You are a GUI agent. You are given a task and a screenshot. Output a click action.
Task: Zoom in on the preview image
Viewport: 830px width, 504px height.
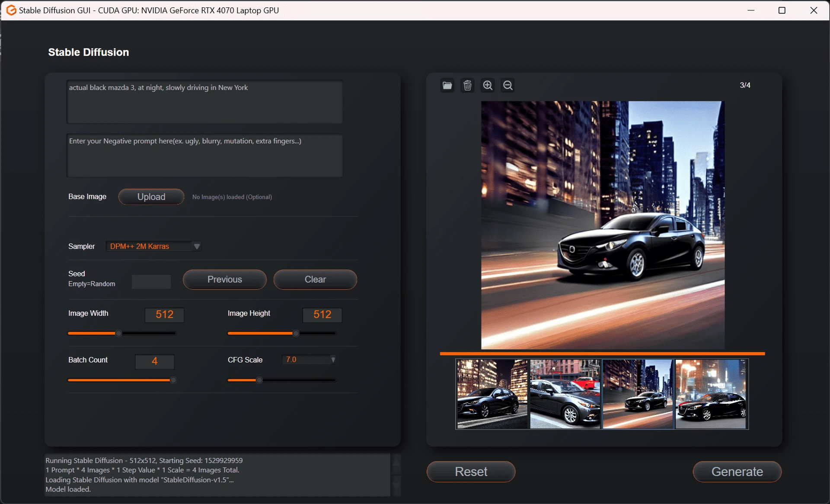tap(488, 85)
